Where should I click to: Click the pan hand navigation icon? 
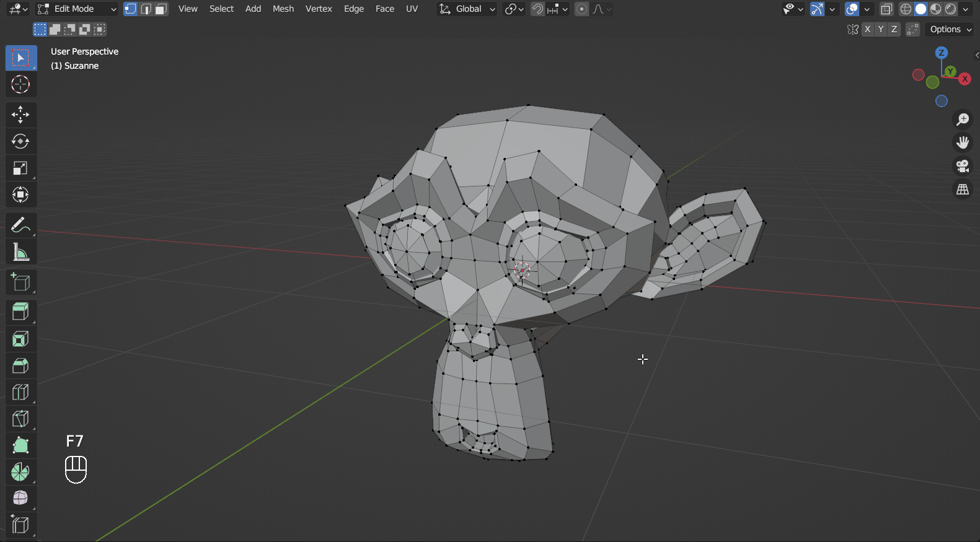(963, 142)
